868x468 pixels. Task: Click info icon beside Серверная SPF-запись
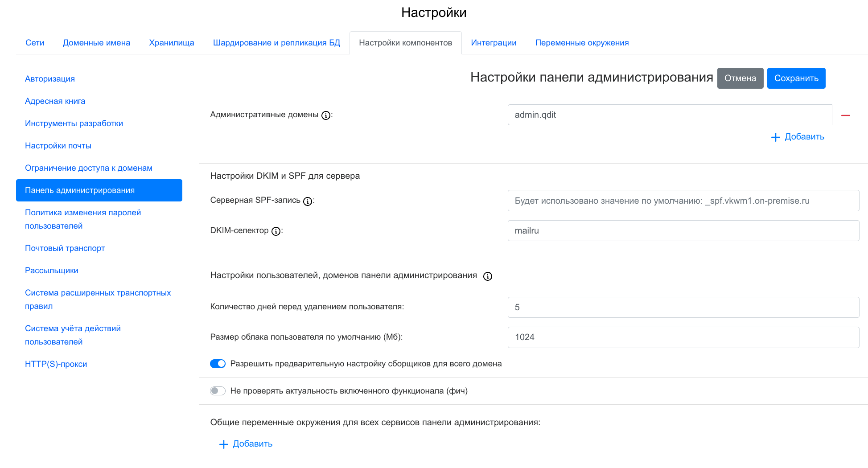click(x=307, y=201)
